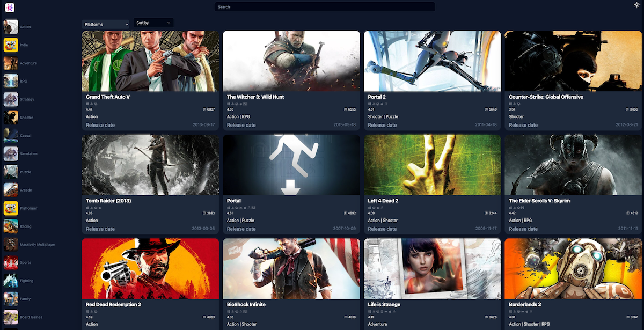
Task: Click the Sports genre icon
Action: click(x=11, y=263)
